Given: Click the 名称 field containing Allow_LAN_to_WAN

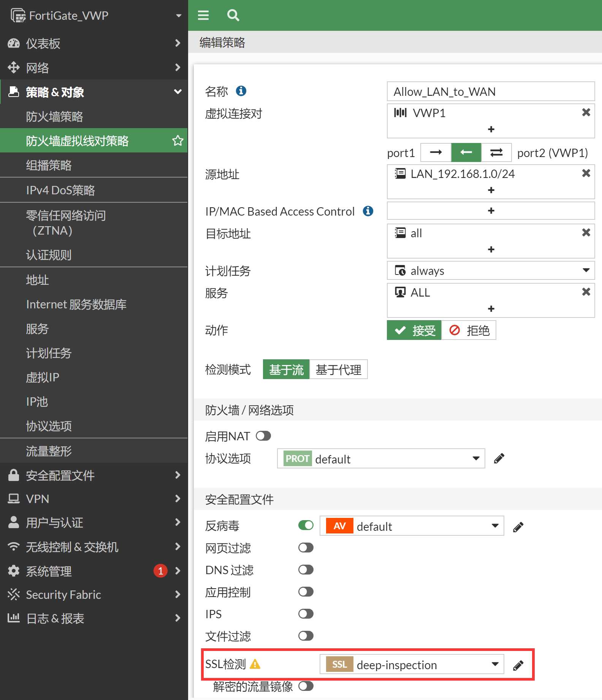Looking at the screenshot, I should click(490, 92).
